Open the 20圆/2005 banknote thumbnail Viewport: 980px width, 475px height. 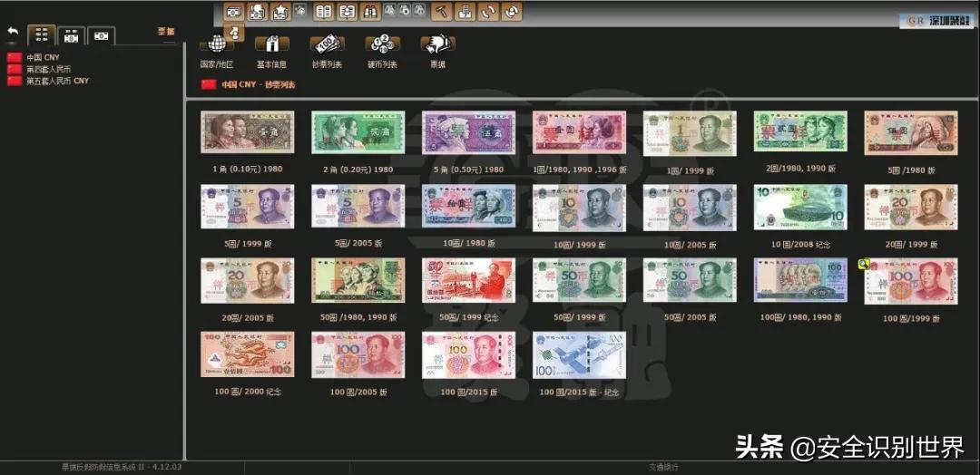point(248,281)
